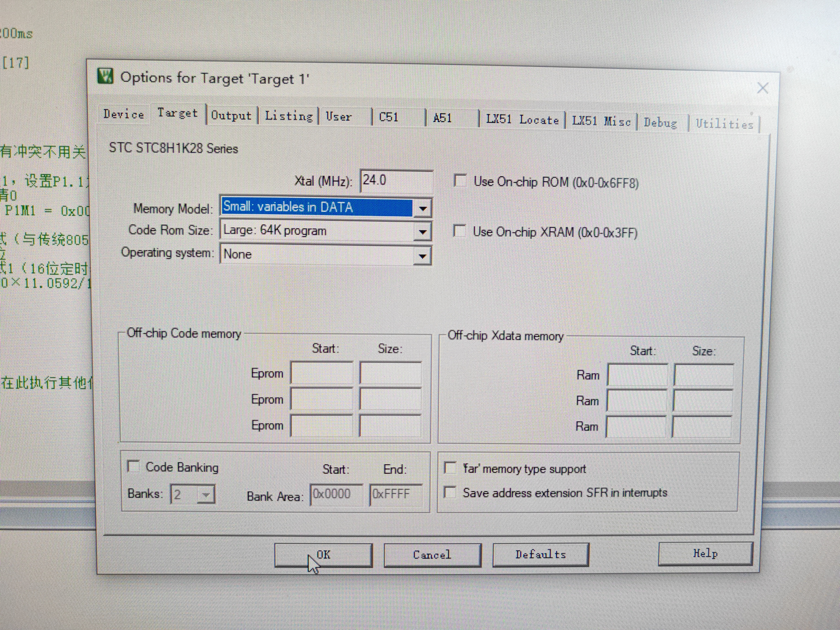Switch to the C51 tab
The height and width of the screenshot is (630, 840).
pyautogui.click(x=388, y=117)
